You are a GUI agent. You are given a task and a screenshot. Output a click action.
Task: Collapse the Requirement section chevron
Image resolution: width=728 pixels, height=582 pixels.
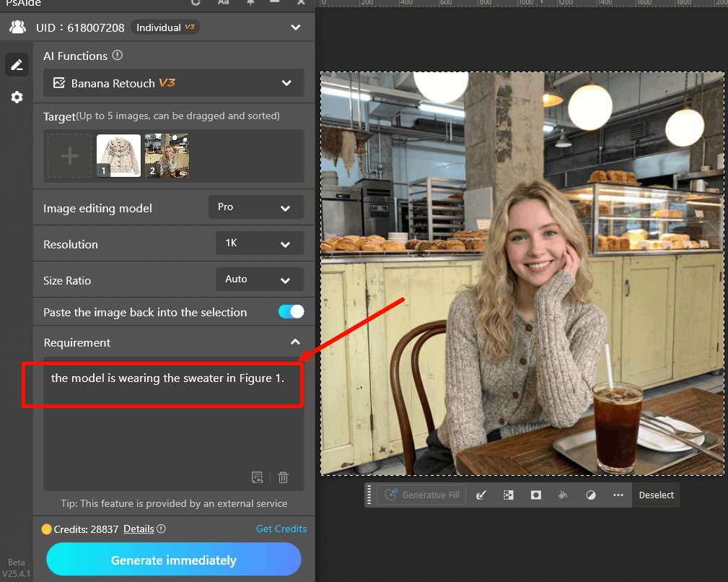coord(294,342)
